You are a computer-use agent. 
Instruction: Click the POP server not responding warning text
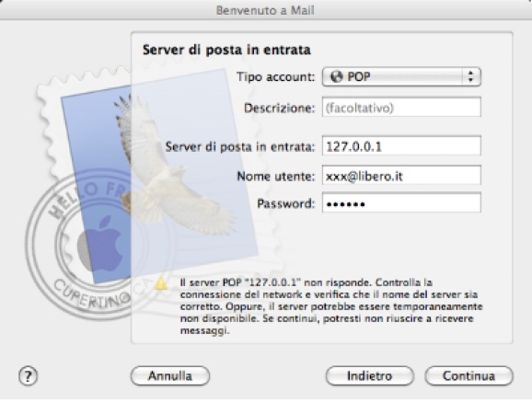[331, 306]
